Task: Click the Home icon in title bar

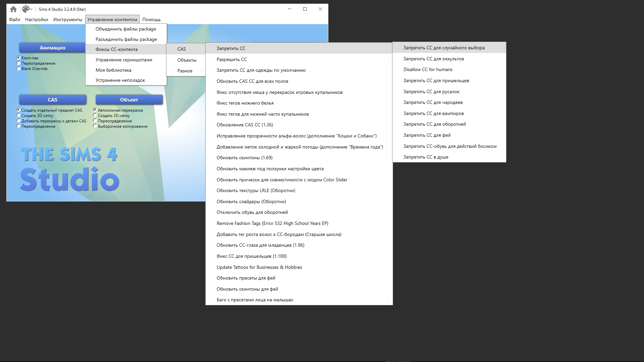Action: pyautogui.click(x=13, y=9)
